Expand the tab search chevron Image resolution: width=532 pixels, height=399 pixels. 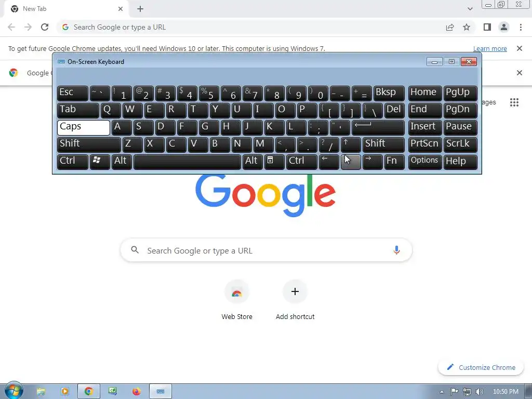(x=470, y=9)
